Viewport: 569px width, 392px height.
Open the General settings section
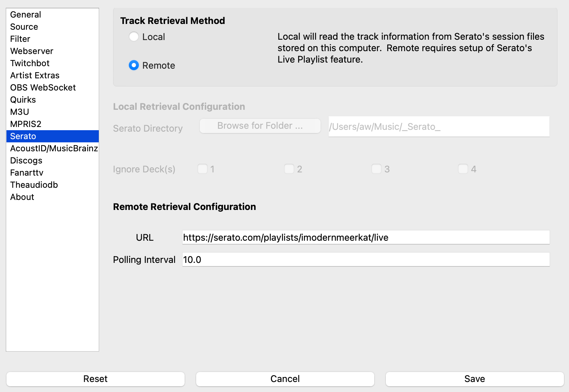(x=25, y=15)
